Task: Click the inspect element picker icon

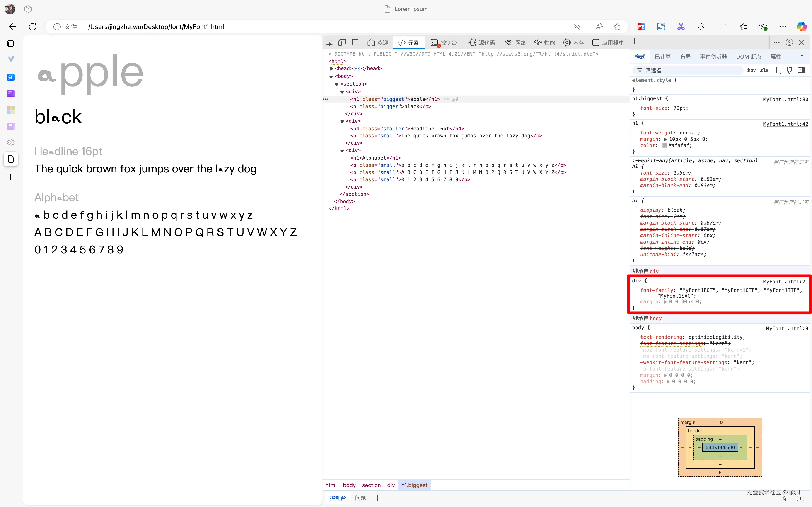Action: tap(329, 43)
